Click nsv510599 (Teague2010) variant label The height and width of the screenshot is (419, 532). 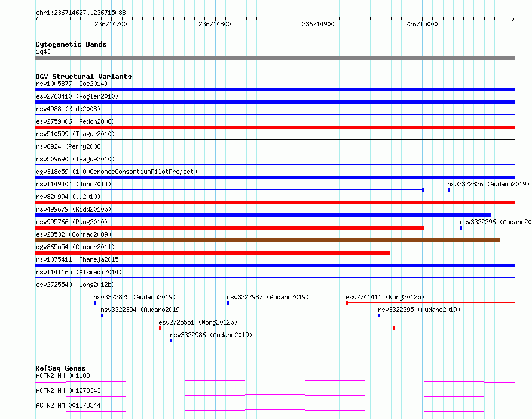point(75,134)
